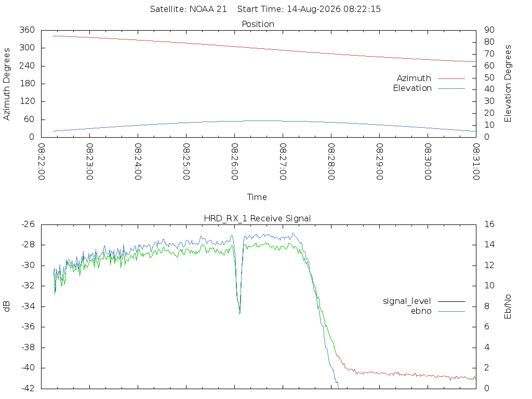Select the Elevation legend label
This screenshot has height=399, width=532.
click(x=412, y=88)
